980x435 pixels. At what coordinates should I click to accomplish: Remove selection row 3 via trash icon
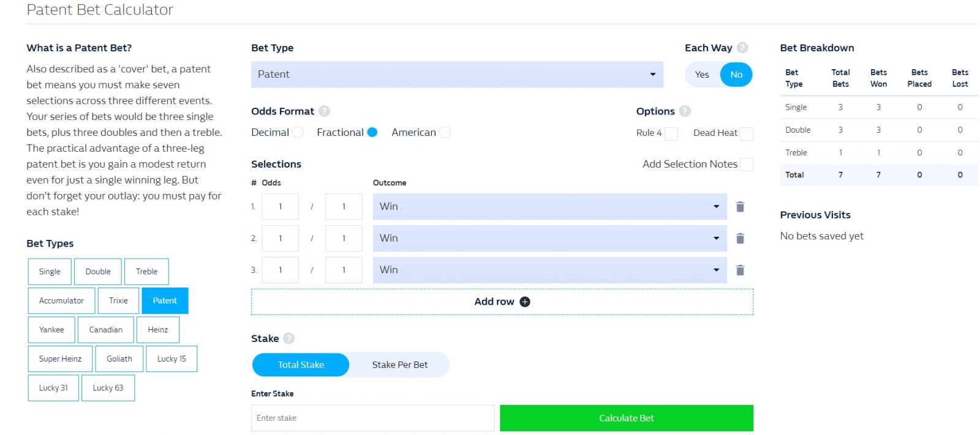click(740, 270)
